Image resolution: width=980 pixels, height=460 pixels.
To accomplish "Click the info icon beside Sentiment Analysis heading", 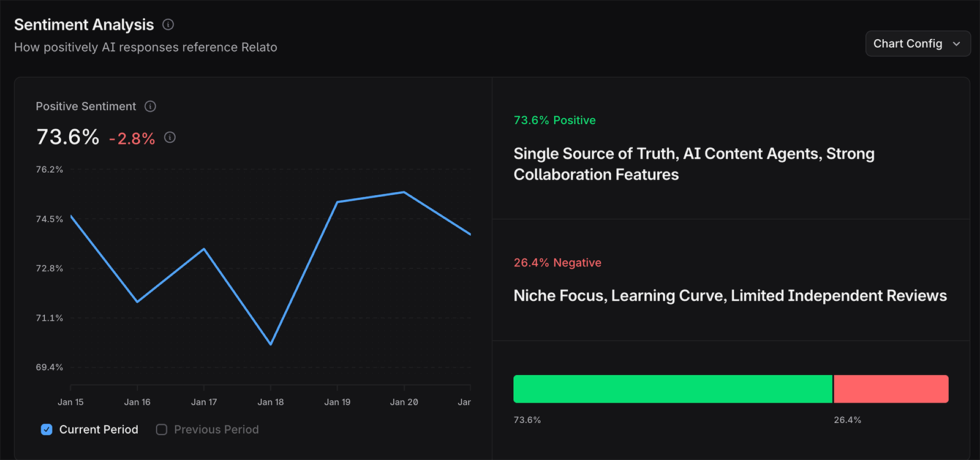I will (168, 25).
